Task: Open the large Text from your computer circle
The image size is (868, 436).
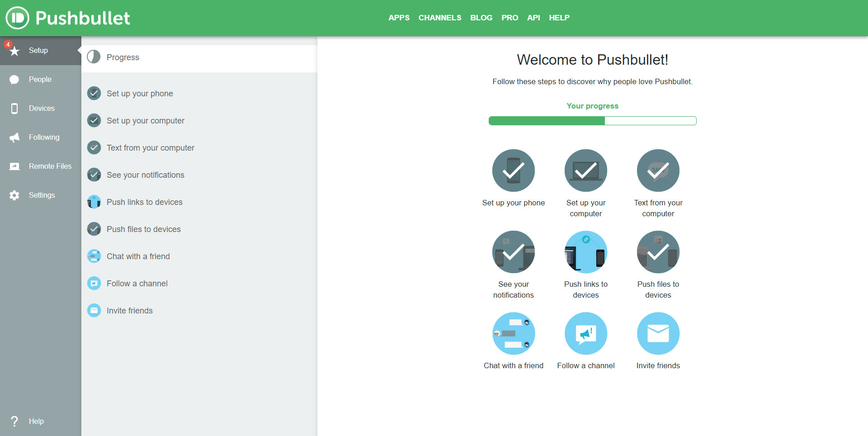Action: point(658,171)
